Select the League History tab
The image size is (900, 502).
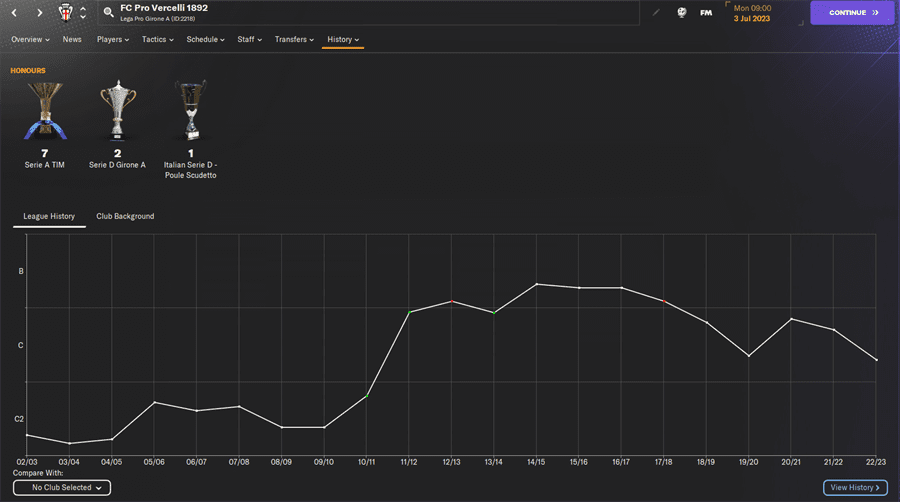pos(49,216)
